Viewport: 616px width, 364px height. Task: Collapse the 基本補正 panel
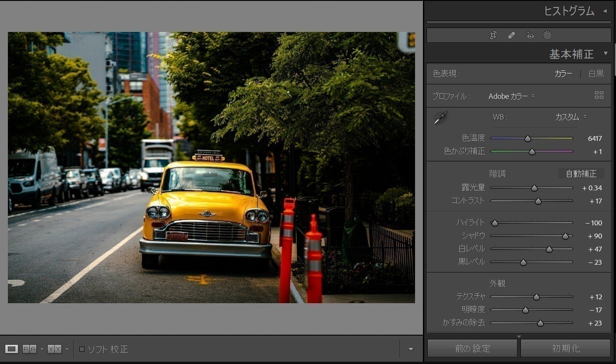tap(605, 53)
